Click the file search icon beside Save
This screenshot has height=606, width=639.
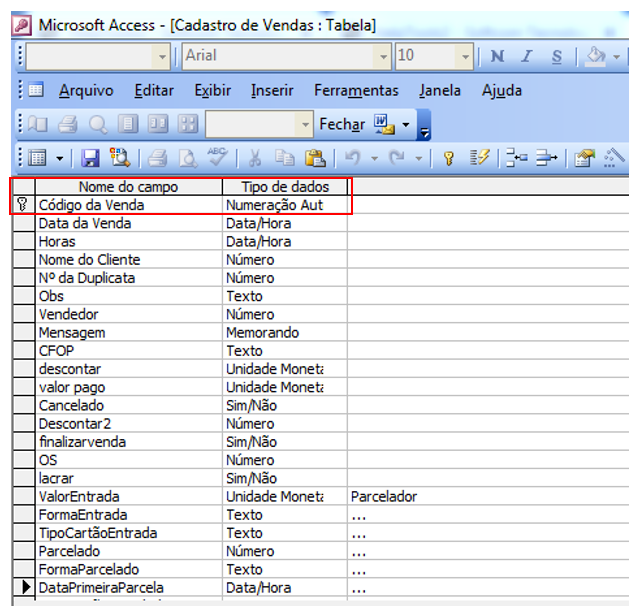(119, 158)
